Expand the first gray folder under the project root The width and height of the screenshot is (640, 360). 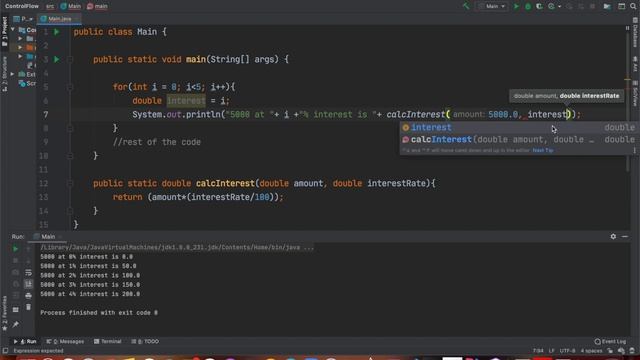click(x=20, y=39)
